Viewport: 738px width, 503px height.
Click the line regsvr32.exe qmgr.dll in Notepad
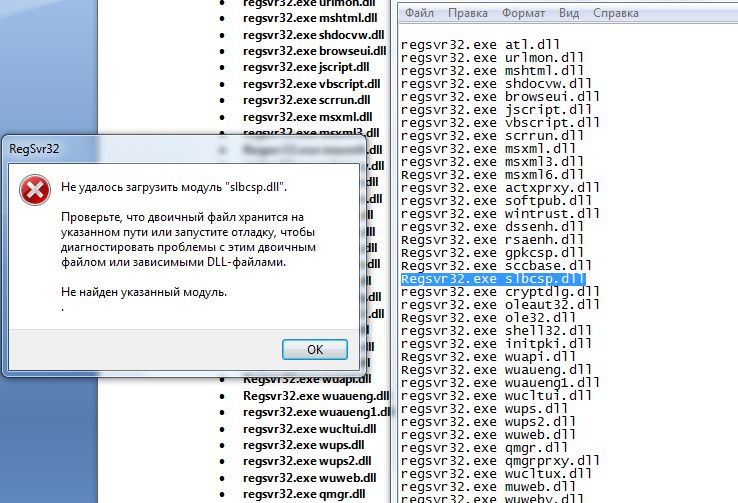pos(484,448)
